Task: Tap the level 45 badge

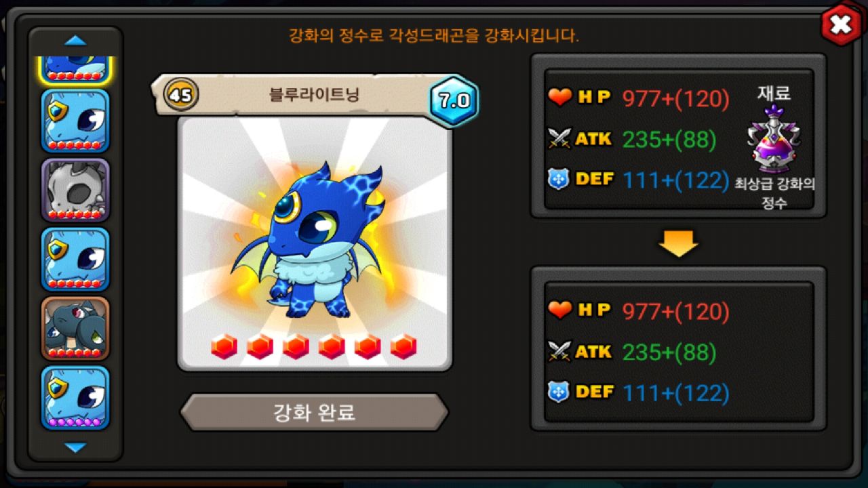Action: 181,95
